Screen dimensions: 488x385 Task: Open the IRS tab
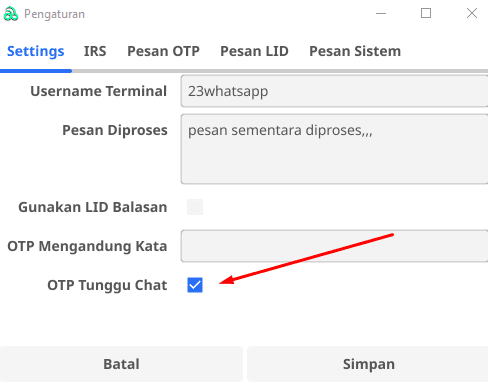[x=95, y=51]
